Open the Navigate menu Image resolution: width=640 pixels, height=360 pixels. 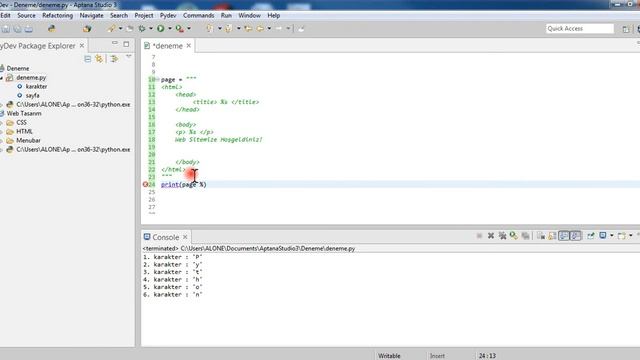tap(91, 16)
